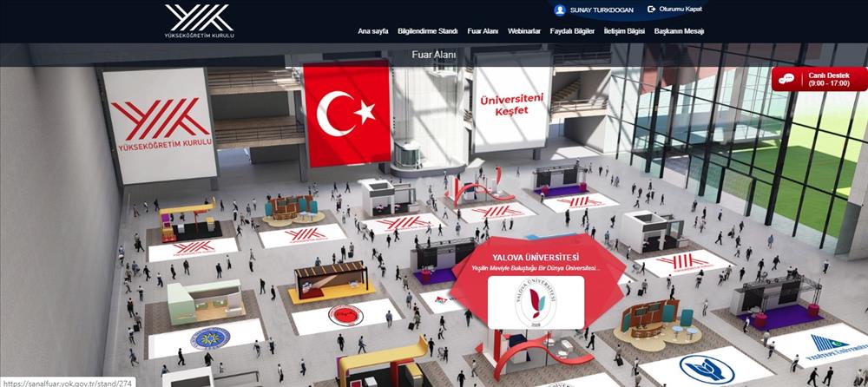This screenshot has height=387, width=868.
Task: Click the logout arrow icon
Action: point(652,10)
